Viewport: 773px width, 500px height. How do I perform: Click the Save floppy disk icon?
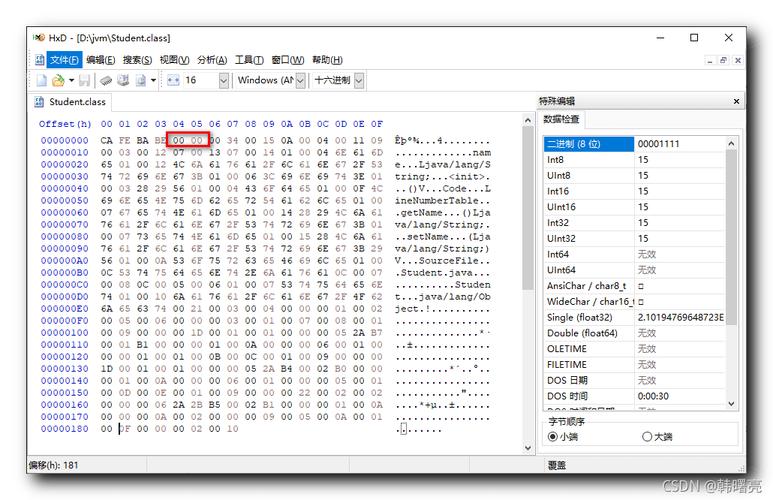[84, 80]
